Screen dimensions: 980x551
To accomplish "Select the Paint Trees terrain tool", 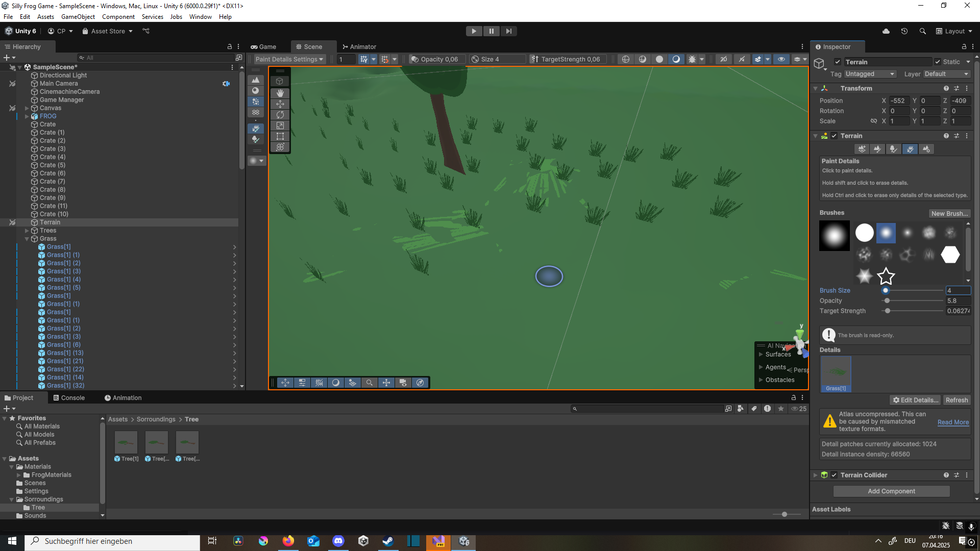I will 894,149.
